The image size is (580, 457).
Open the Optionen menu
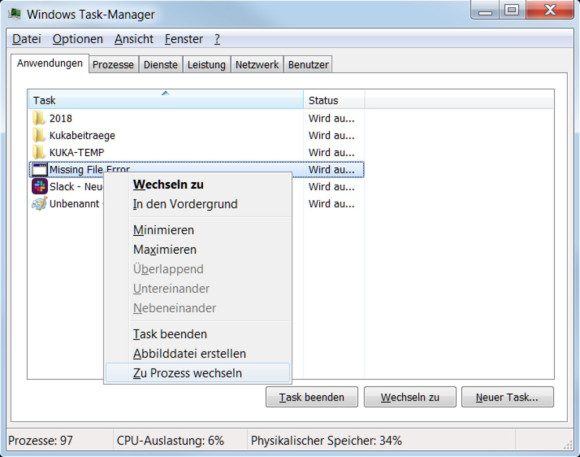pyautogui.click(x=78, y=39)
